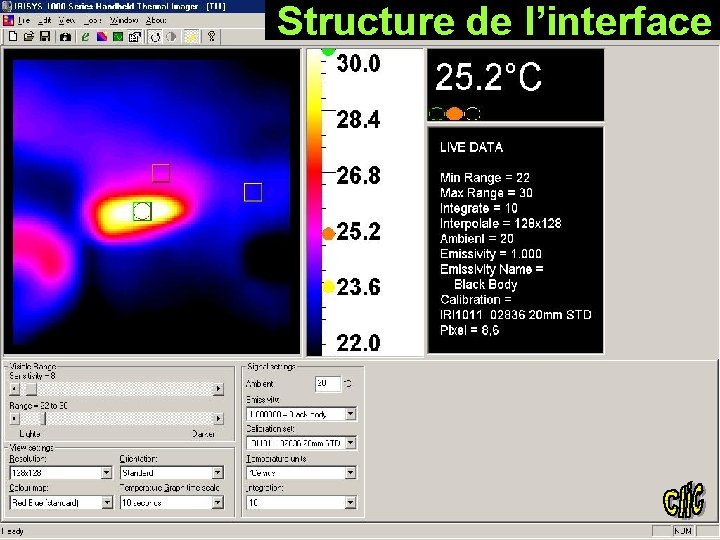This screenshot has width=720, height=540.
Task: Click the settings dialog toolbar icon
Action: 135,37
